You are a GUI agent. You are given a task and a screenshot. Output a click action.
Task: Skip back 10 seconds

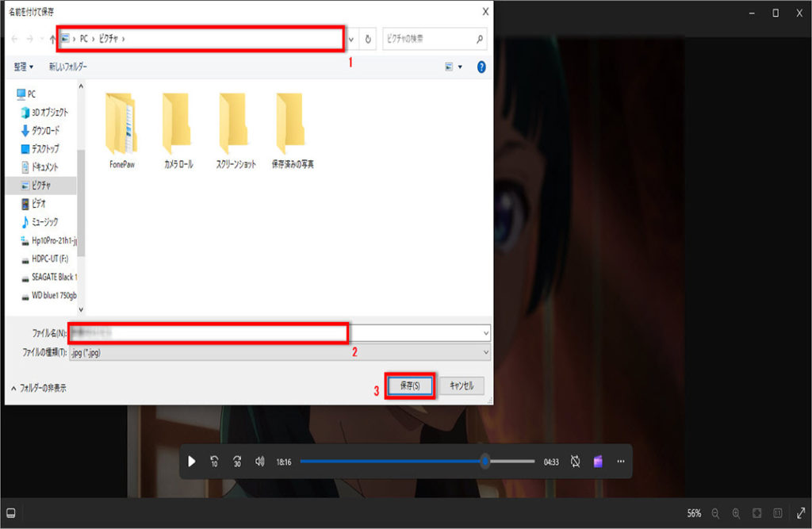[x=214, y=462]
